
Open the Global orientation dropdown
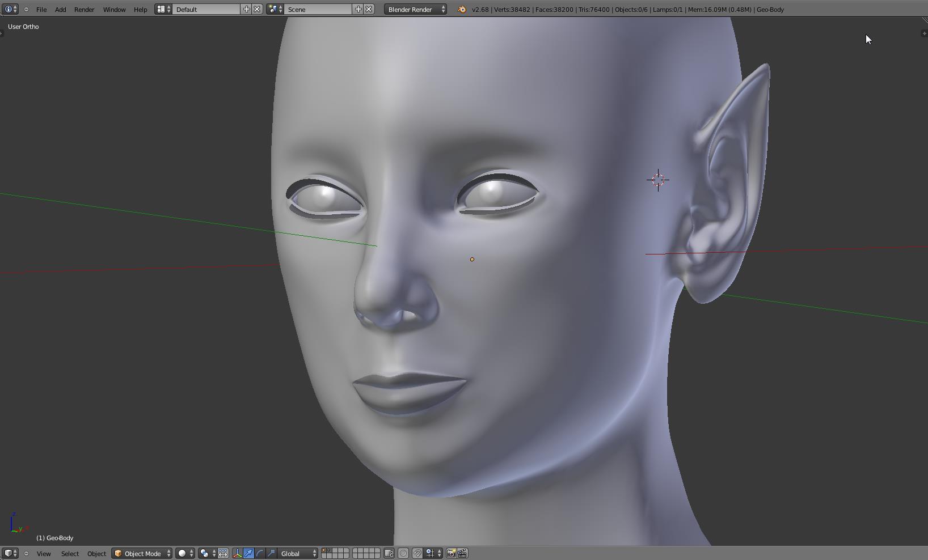pos(298,553)
